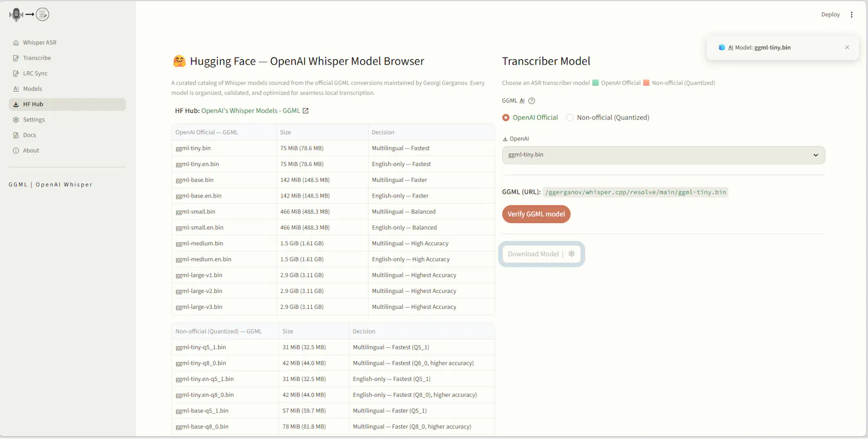Click the ggml-base.en.bin table cell

[224, 196]
